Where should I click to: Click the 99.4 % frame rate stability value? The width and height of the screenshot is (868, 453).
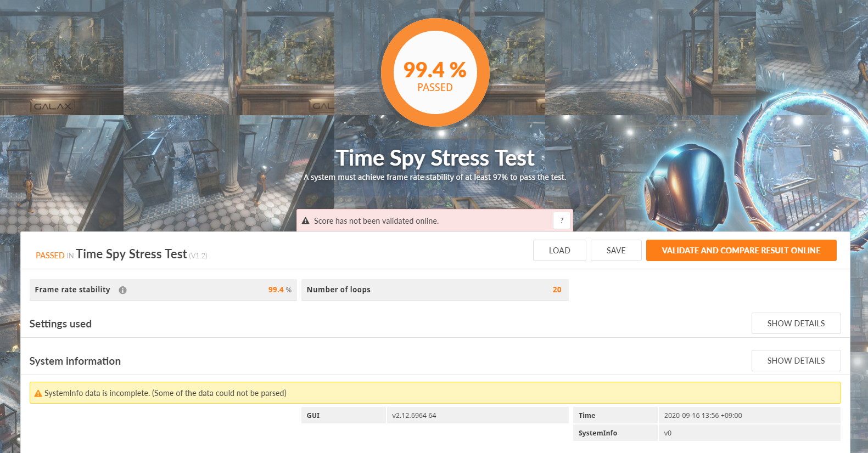pos(279,290)
